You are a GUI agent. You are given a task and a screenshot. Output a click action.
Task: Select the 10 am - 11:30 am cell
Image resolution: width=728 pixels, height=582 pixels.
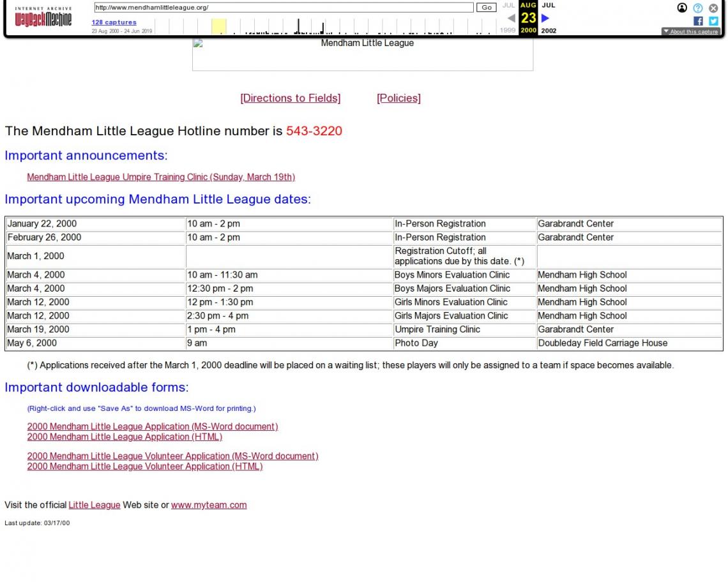click(289, 275)
